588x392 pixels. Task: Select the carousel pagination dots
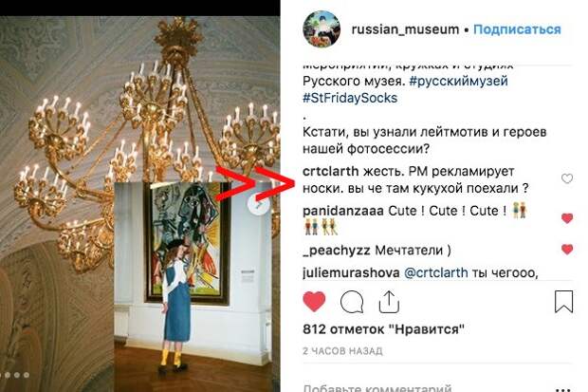coord(15,375)
